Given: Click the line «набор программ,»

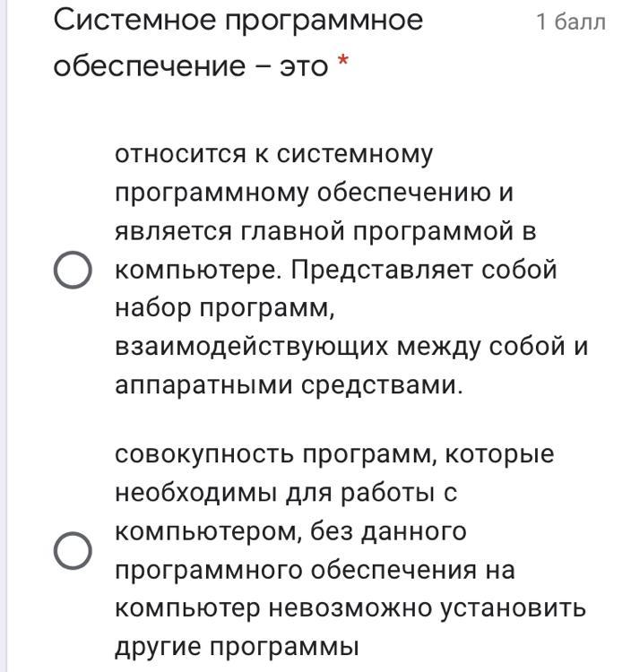Looking at the screenshot, I should (x=225, y=308).
